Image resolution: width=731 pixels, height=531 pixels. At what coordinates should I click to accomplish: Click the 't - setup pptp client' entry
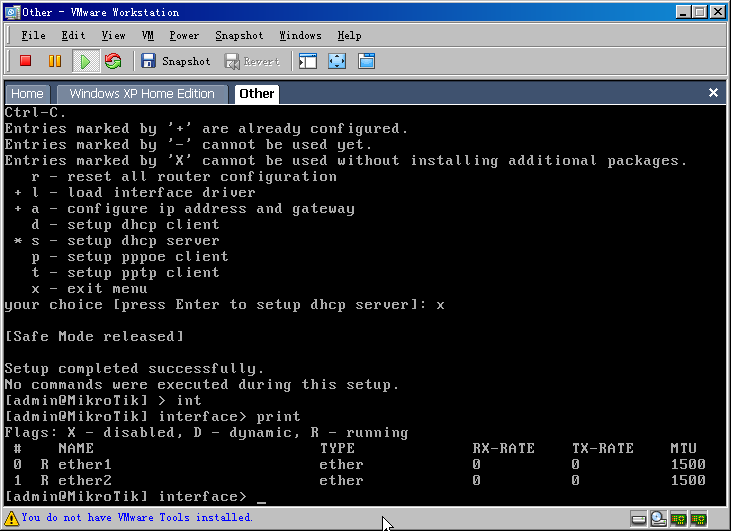[x=125, y=273]
